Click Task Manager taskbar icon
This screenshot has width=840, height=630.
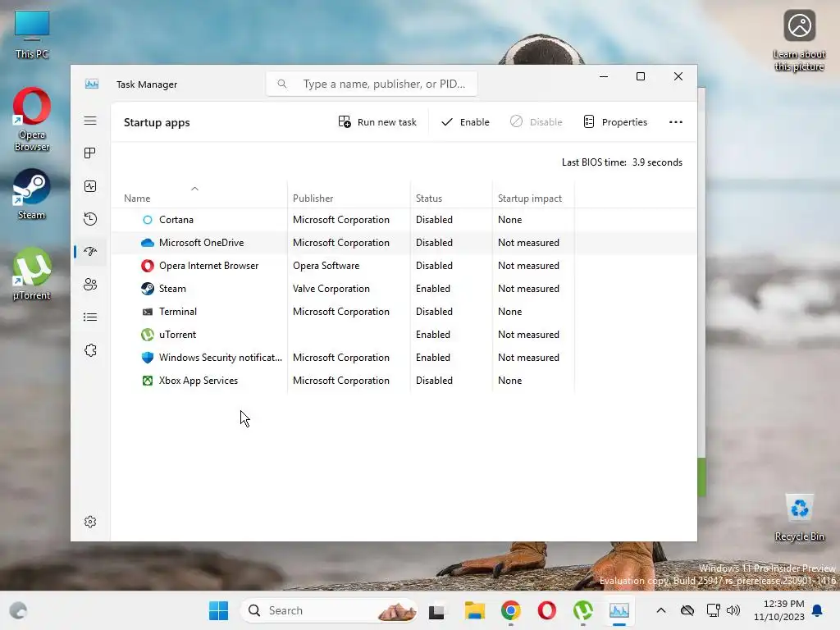tap(619, 610)
